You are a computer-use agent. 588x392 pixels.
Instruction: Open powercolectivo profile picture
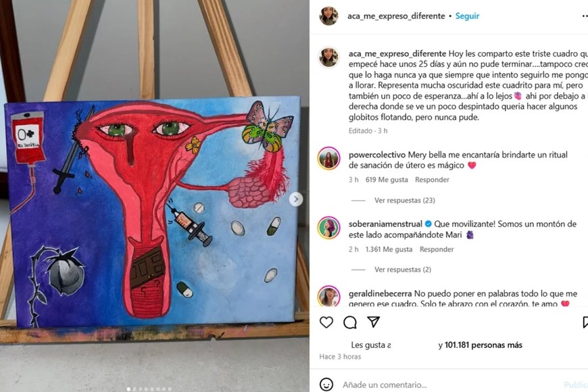[x=329, y=159]
